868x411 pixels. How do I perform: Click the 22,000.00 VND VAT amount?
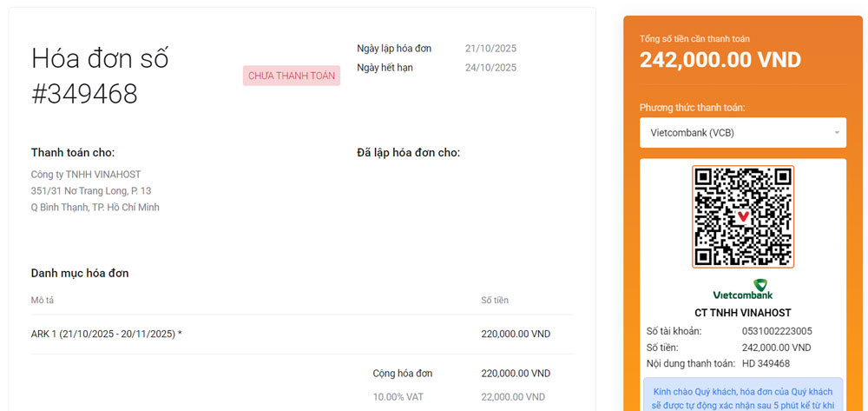click(x=513, y=397)
